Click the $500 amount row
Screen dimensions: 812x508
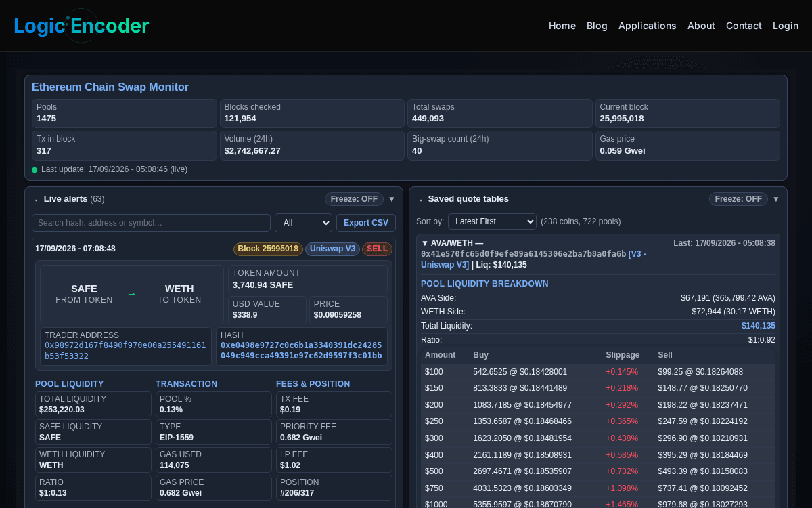598,471
